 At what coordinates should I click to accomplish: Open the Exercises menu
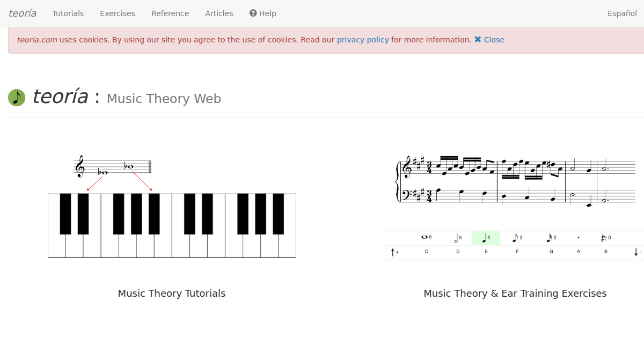tap(118, 13)
